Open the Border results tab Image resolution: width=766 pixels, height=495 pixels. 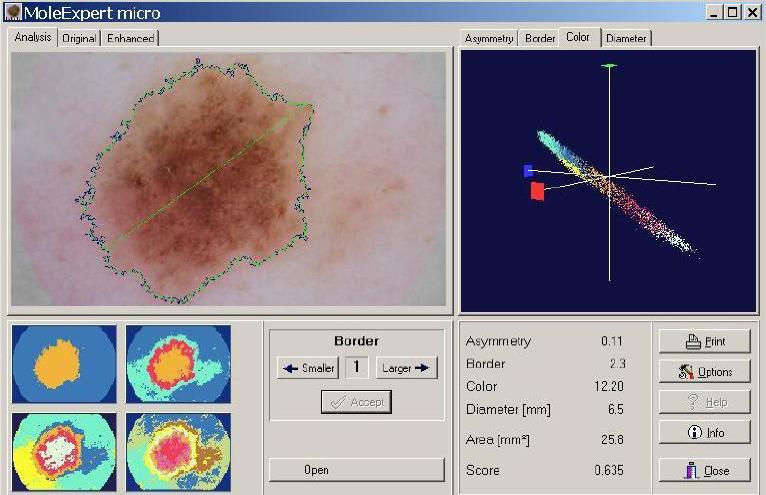pos(540,38)
